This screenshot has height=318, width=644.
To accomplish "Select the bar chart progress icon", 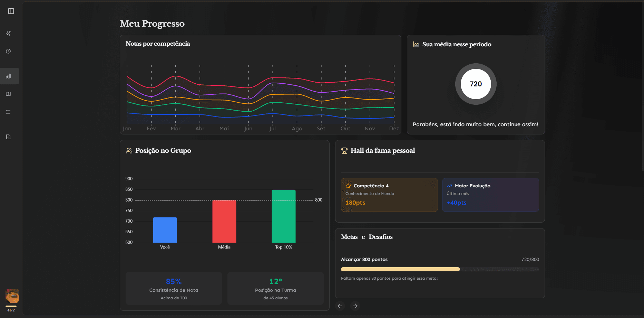I will point(8,76).
